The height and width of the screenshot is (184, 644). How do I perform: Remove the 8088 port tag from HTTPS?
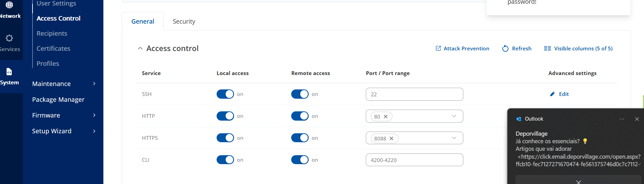pyautogui.click(x=391, y=138)
